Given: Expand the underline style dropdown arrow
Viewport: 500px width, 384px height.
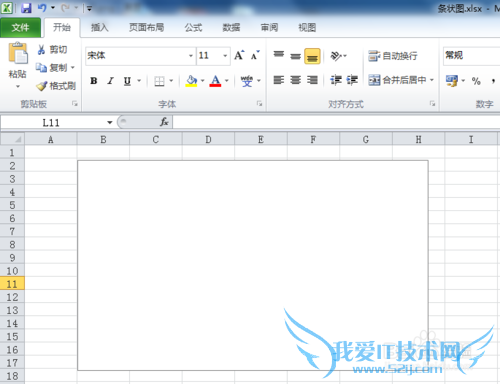Looking at the screenshot, I should click(x=139, y=81).
